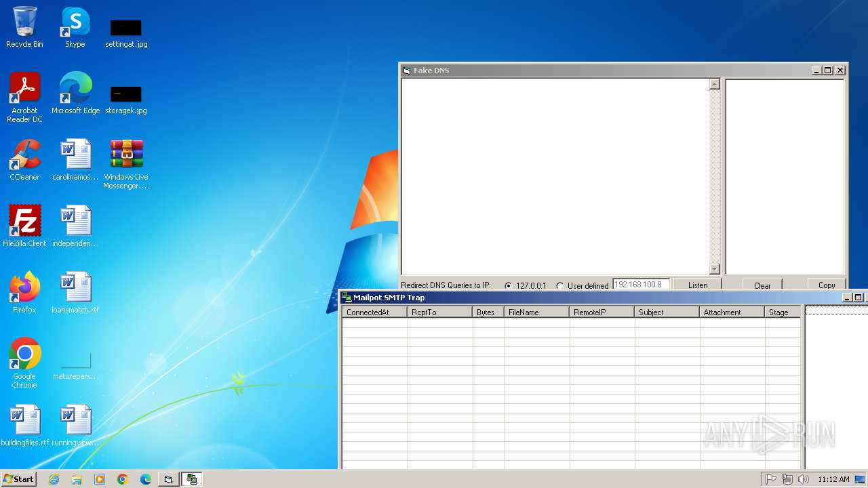Maximize the Fake DNS window

coord(828,70)
